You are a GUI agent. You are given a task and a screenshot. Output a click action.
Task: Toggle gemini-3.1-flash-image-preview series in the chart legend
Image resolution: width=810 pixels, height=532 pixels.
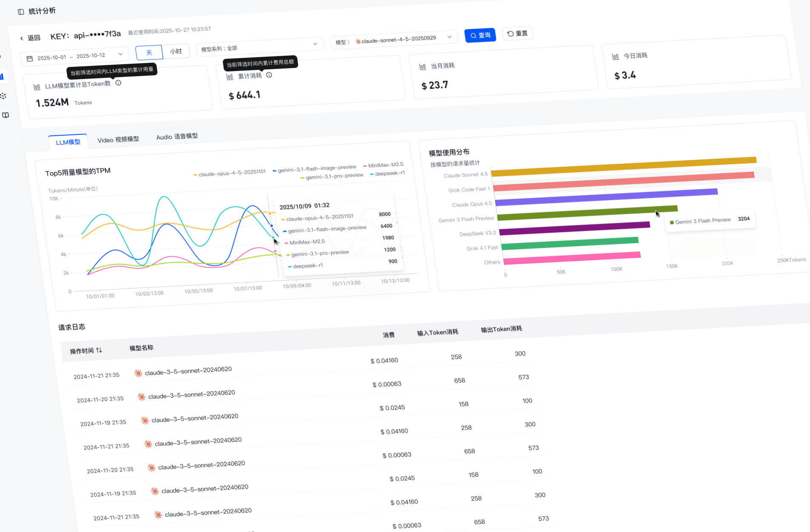tap(315, 168)
